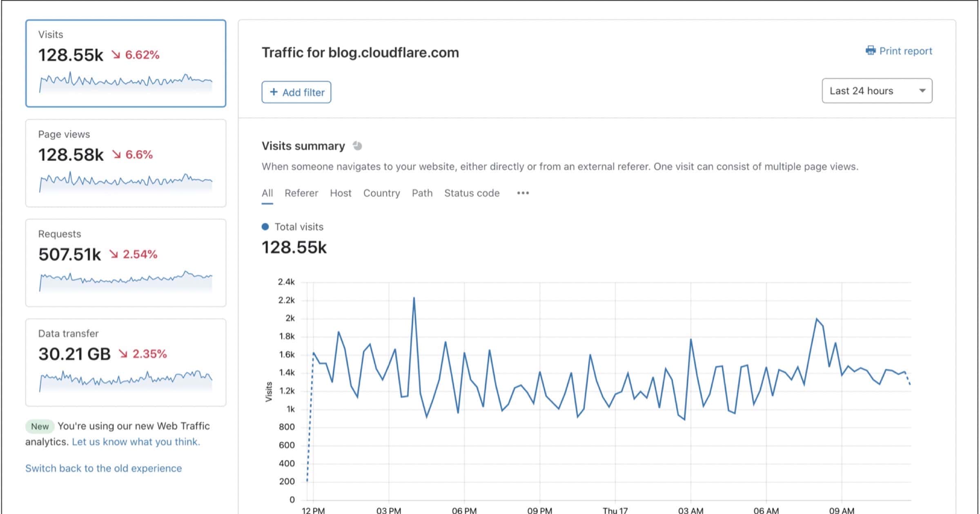The image size is (980, 514).
Task: Select the All tab
Action: (267, 193)
